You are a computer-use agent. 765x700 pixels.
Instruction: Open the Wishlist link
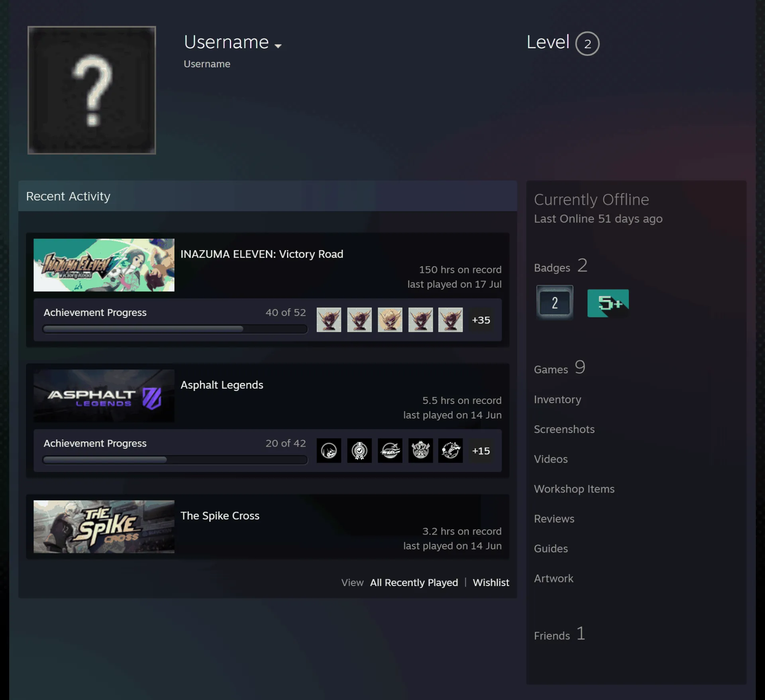pos(491,582)
